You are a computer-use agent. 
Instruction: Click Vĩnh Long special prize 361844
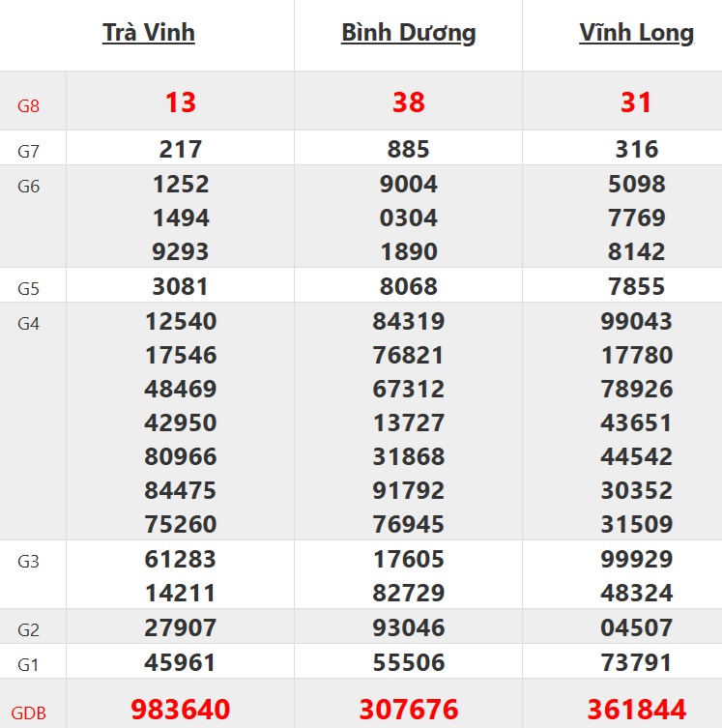[x=636, y=710]
